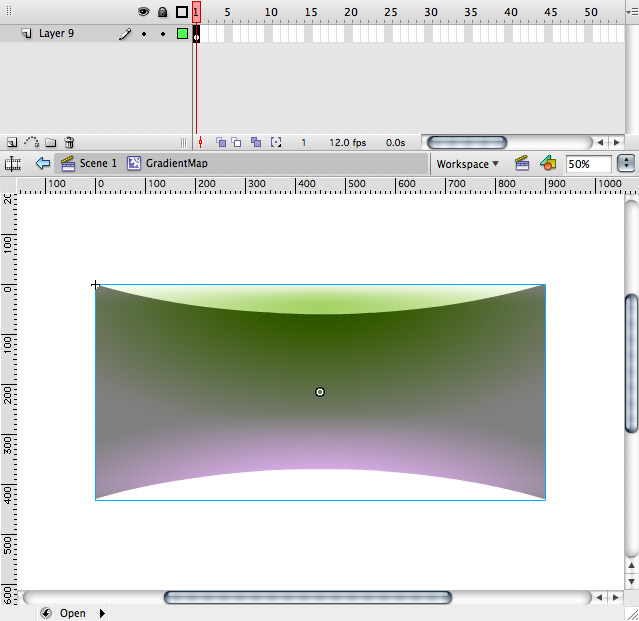Open the Edit Scene clapperboard icon
This screenshot has height=621, width=639.
521,163
